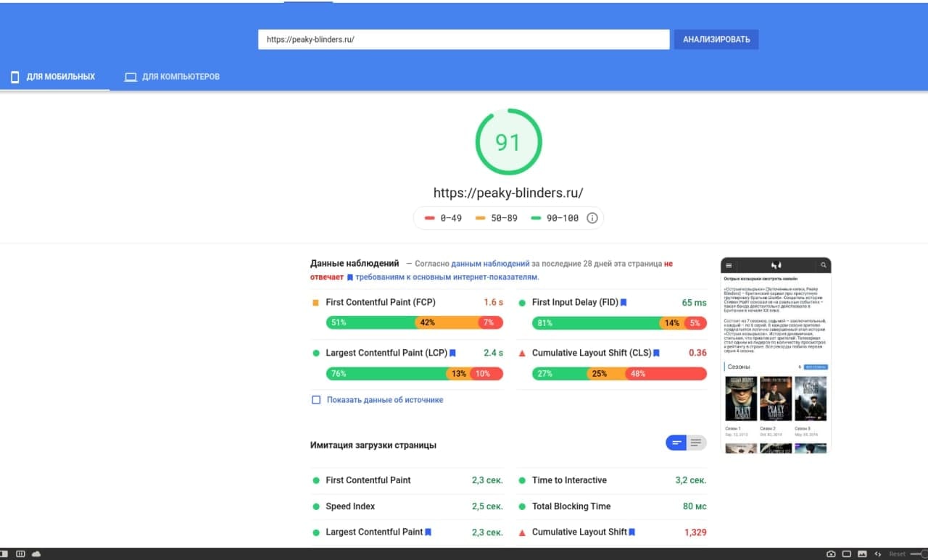Viewport: 928px width, 560px height.
Task: Click the Speed Index metric row
Action: 407,506
